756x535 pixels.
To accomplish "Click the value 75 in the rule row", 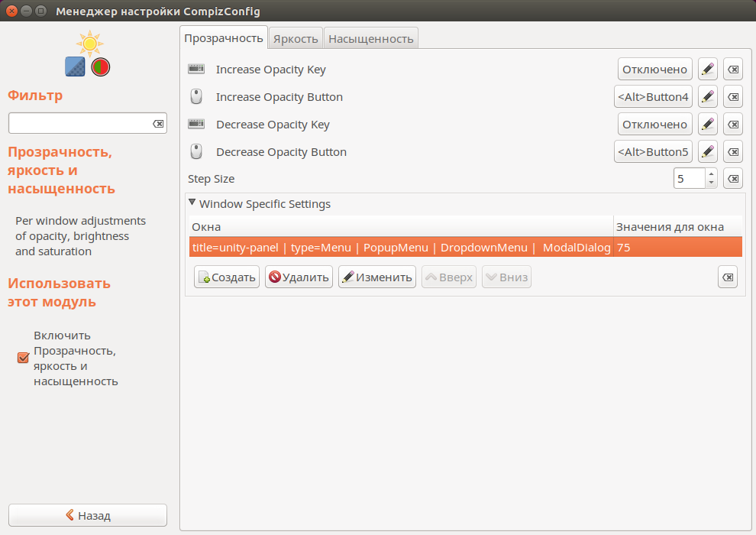I will [x=623, y=248].
